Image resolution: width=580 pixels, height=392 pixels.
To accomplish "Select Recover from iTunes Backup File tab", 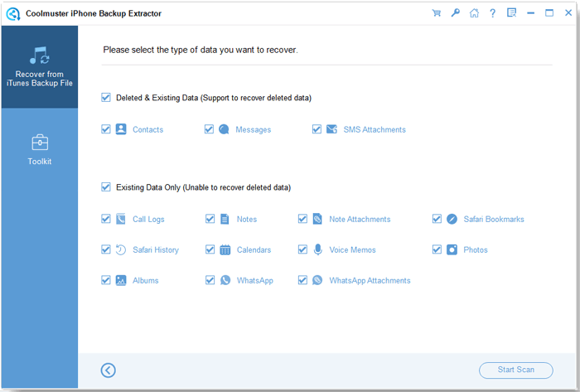I will click(x=40, y=67).
